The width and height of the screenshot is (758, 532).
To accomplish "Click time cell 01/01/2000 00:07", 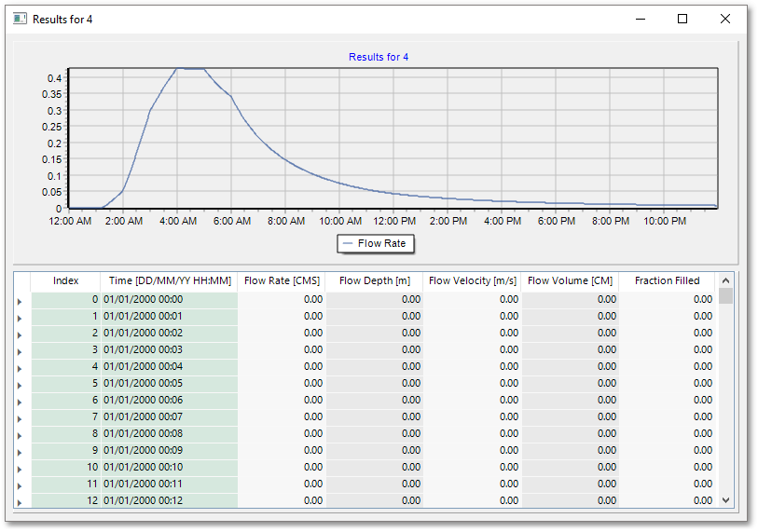I will coord(169,417).
